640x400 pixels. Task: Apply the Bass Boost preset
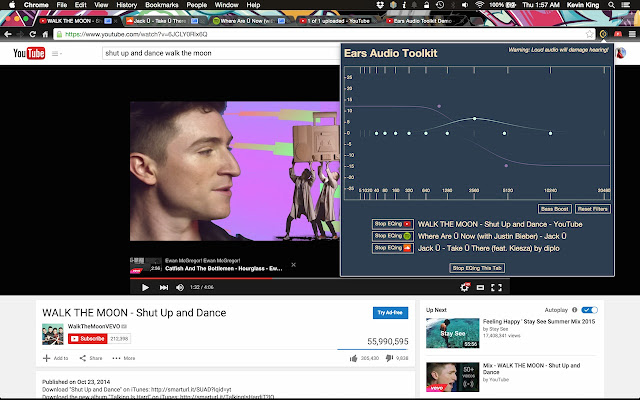click(x=554, y=209)
